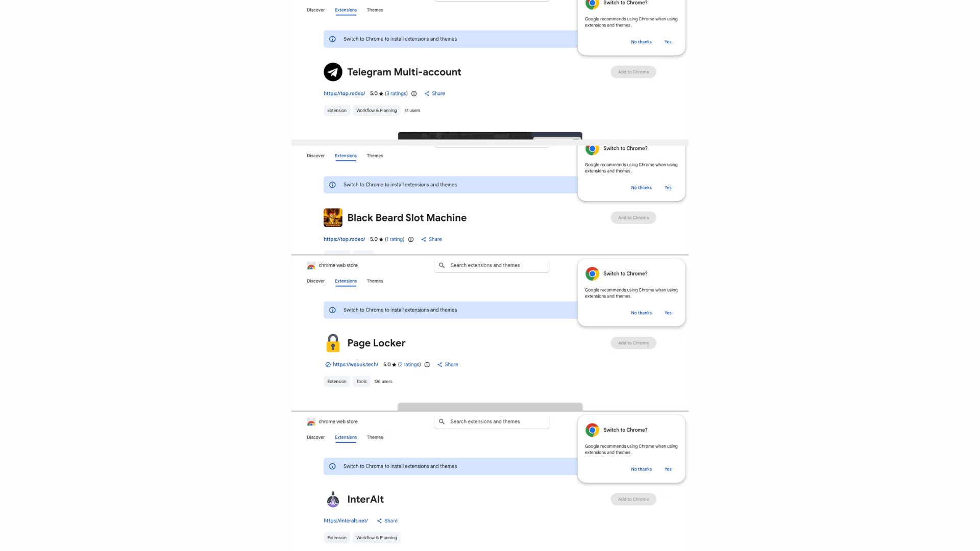980x551 pixels.
Task: Click the info icon beside Telegram Multi-account ratings
Action: [x=414, y=93]
